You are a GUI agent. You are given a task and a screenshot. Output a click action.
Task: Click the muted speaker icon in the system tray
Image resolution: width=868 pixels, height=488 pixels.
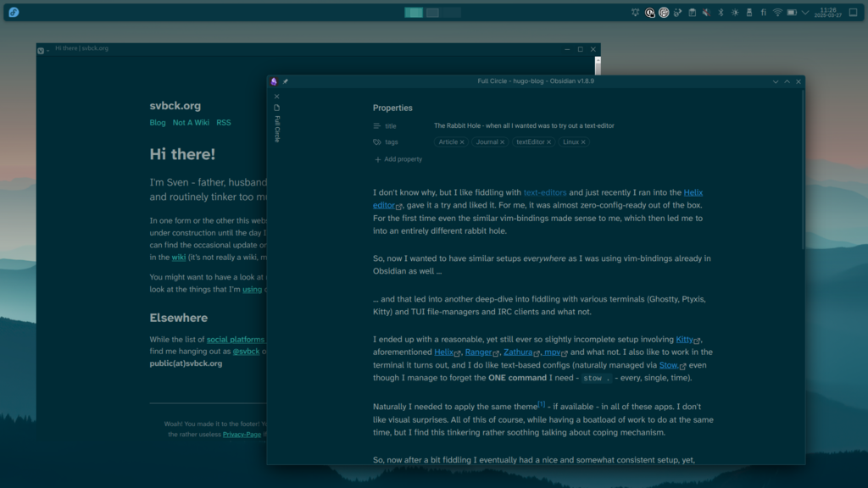coord(706,11)
